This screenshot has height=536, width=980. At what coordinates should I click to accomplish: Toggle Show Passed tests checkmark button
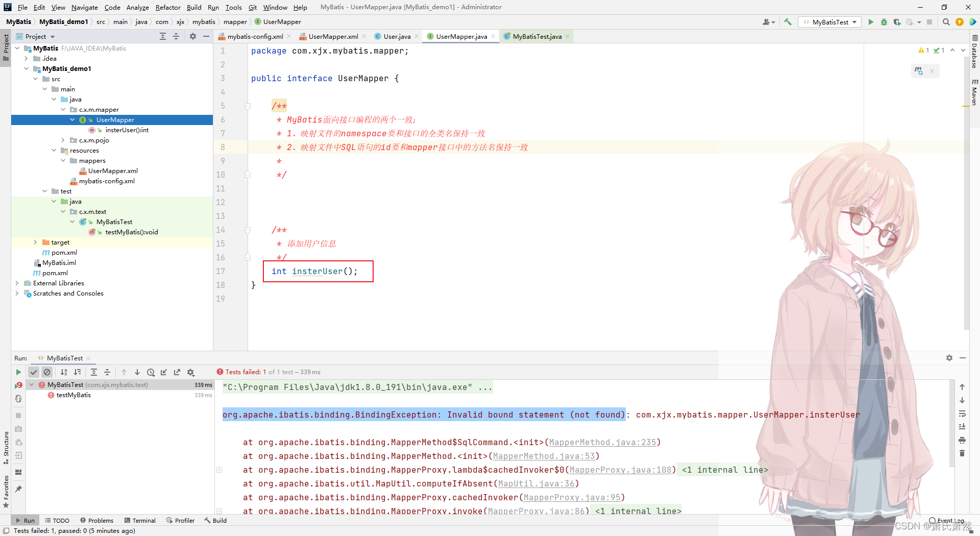point(34,372)
